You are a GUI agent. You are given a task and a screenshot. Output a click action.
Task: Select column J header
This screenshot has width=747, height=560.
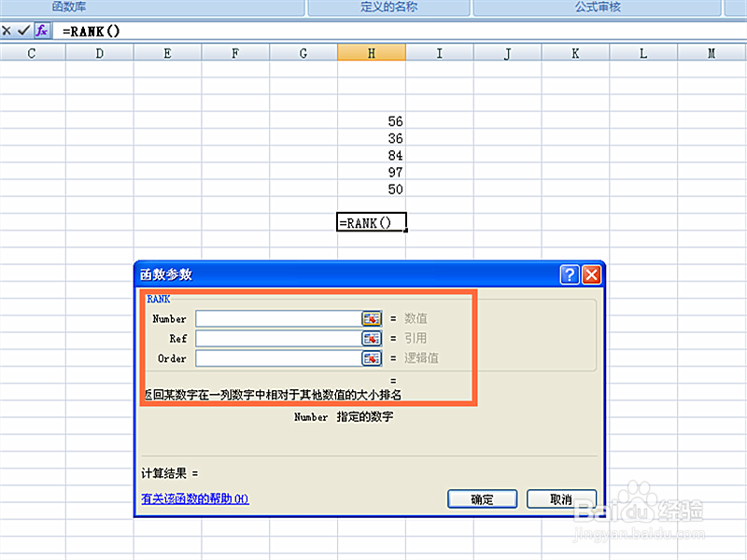(507, 53)
